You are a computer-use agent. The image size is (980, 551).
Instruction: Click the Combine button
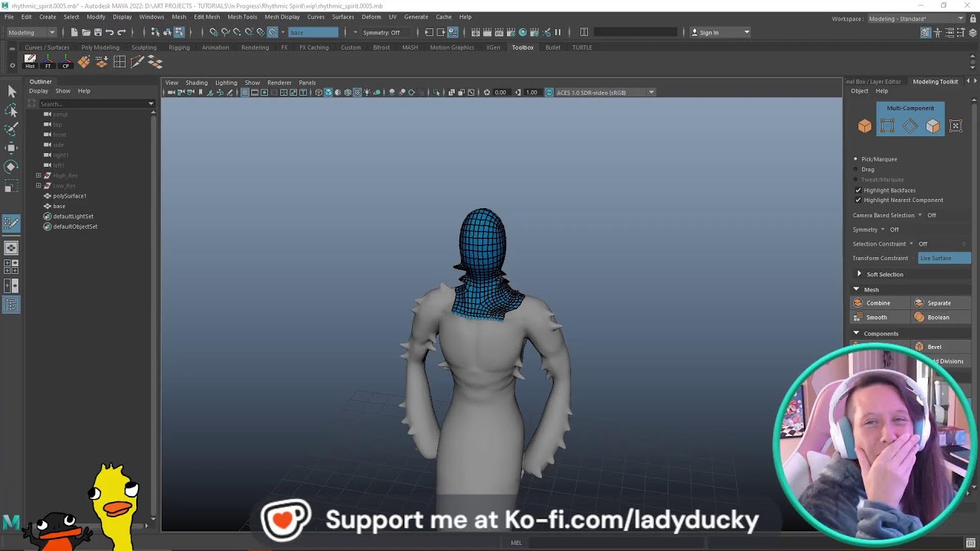tap(880, 303)
